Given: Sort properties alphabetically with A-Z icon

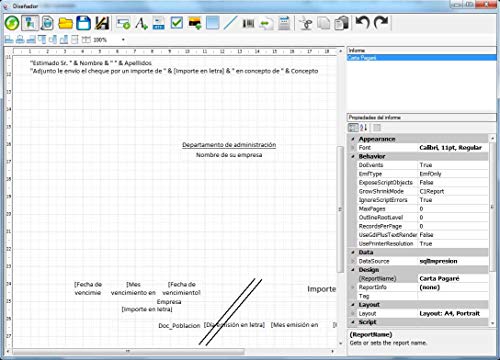Looking at the screenshot, I should click(x=363, y=127).
